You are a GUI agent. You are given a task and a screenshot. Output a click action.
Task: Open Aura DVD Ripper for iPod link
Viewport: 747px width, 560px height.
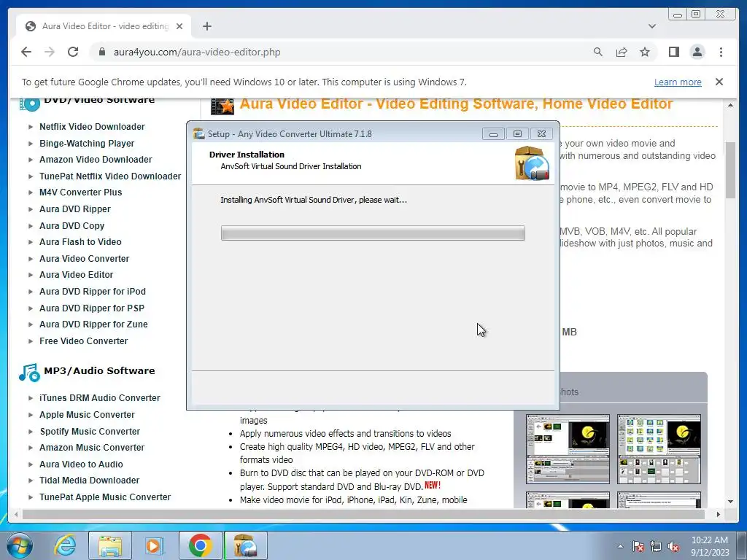click(x=93, y=292)
